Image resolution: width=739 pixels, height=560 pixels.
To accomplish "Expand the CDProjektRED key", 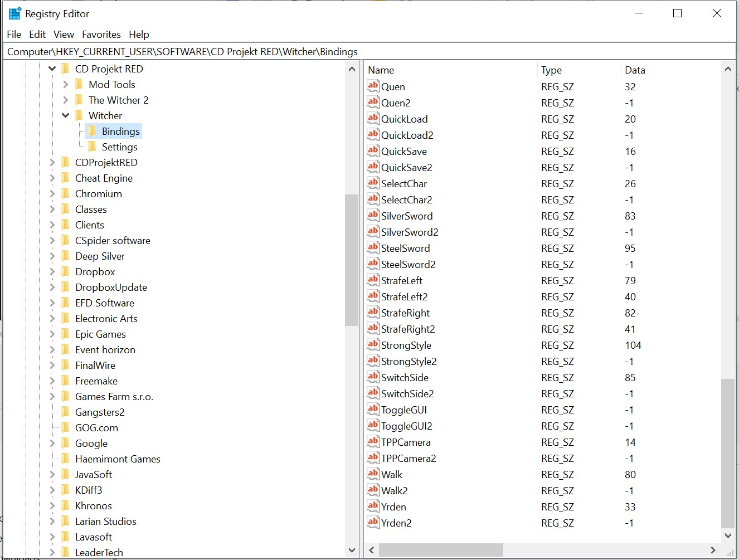I will 52,162.
